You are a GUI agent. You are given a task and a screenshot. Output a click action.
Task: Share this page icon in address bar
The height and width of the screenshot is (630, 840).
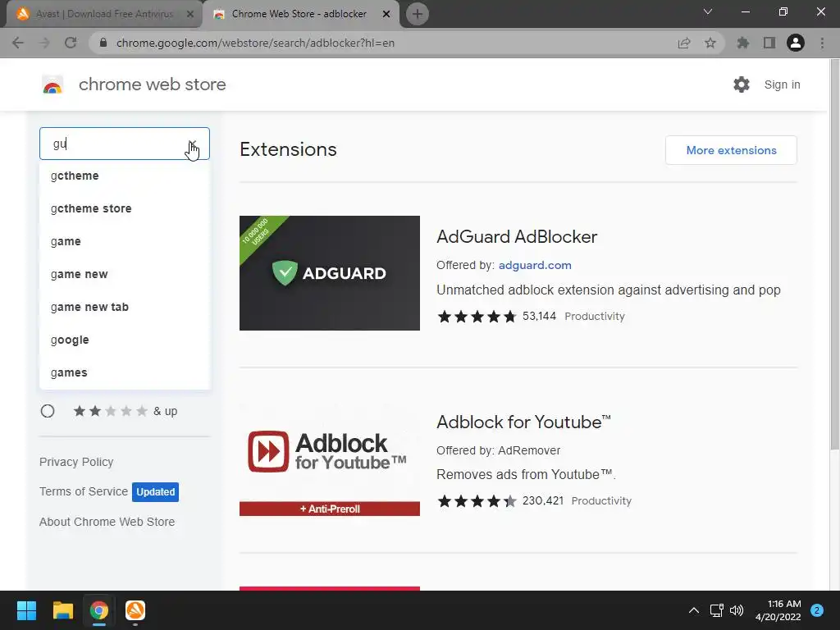pos(684,43)
